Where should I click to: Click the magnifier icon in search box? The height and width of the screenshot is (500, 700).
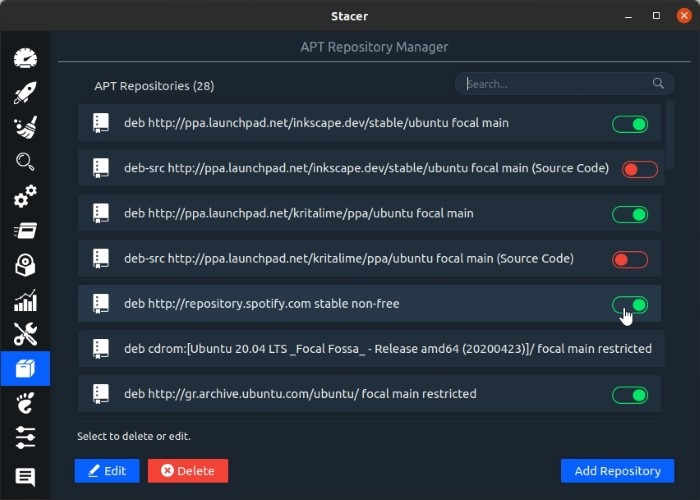pyautogui.click(x=658, y=83)
